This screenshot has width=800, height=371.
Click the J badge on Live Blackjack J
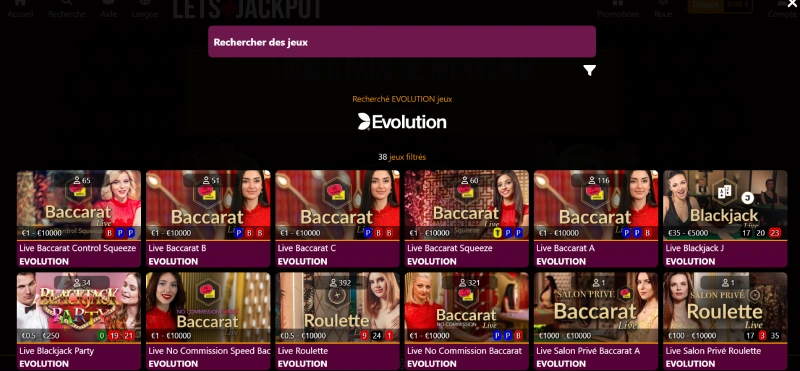coord(747,197)
